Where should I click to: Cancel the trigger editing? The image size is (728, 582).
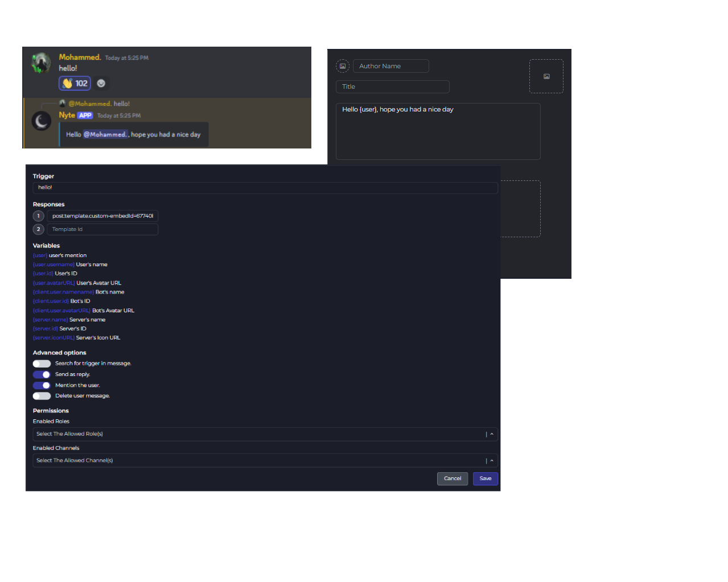click(x=453, y=478)
